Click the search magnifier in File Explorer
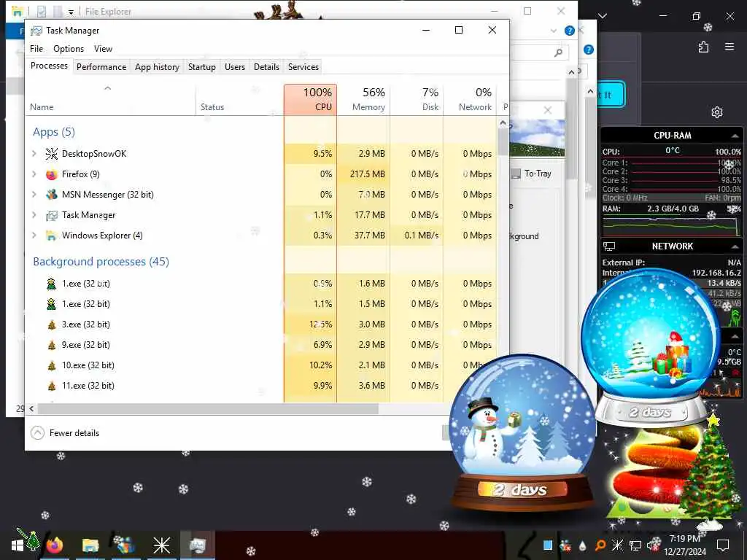Image resolution: width=747 pixels, height=560 pixels. (x=558, y=52)
